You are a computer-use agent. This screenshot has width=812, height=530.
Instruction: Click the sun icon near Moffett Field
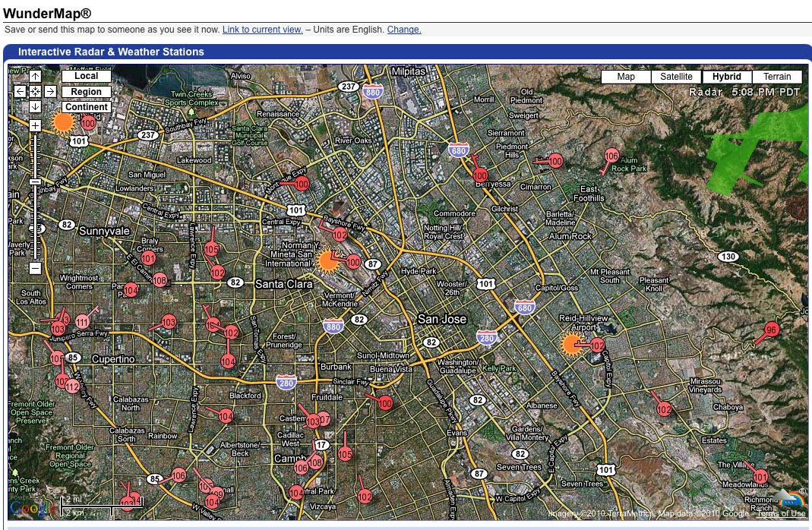64,122
